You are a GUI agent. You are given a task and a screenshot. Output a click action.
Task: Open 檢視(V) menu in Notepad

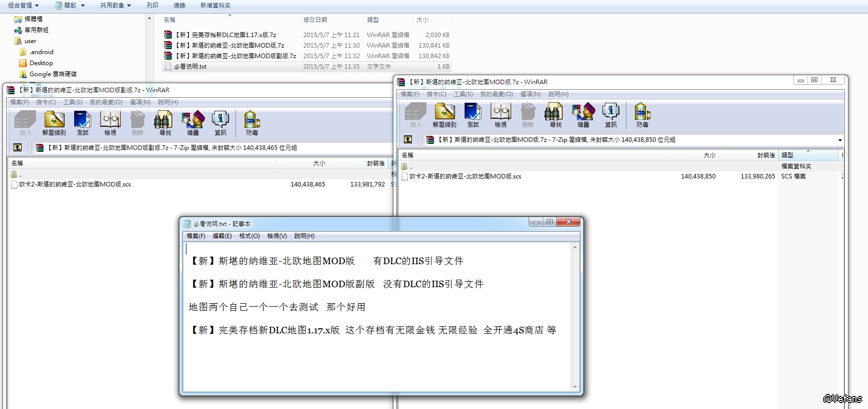[x=277, y=236]
